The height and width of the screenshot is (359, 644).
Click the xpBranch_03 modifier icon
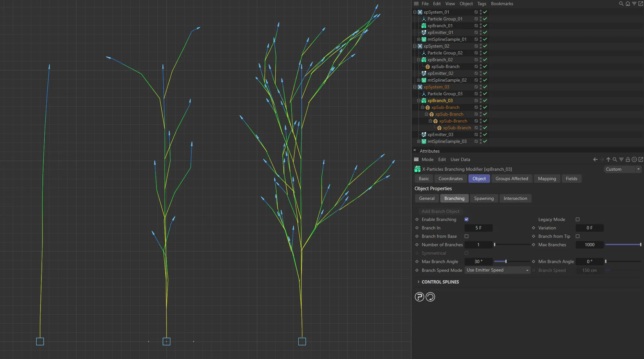[424, 100]
